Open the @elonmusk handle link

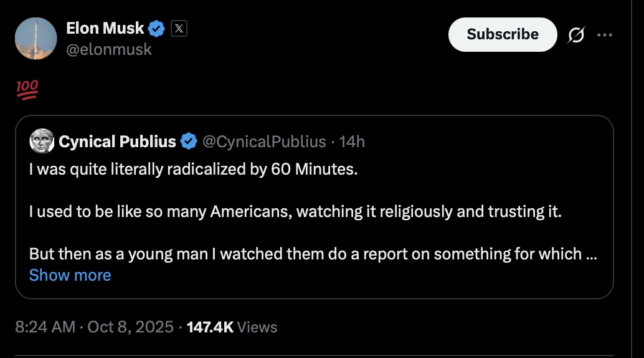click(108, 49)
